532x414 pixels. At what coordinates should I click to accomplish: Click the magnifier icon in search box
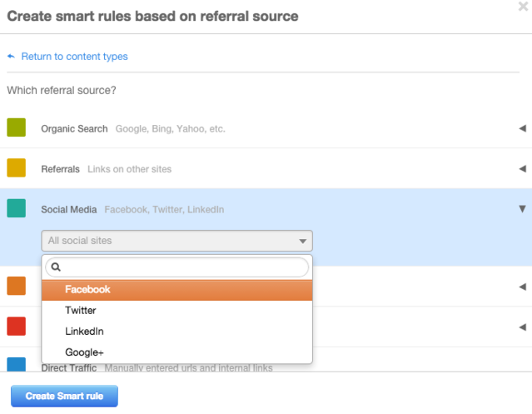pyautogui.click(x=56, y=267)
